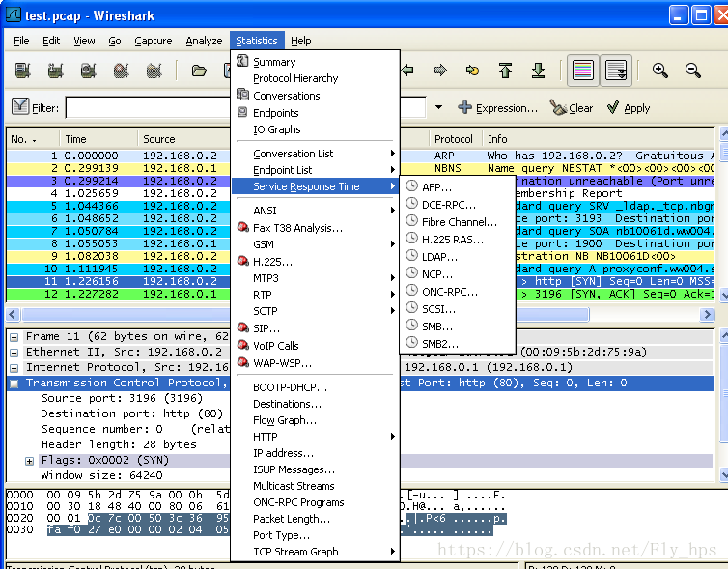Click the list interfaces toolbar icon
The height and width of the screenshot is (569, 728).
[22, 71]
